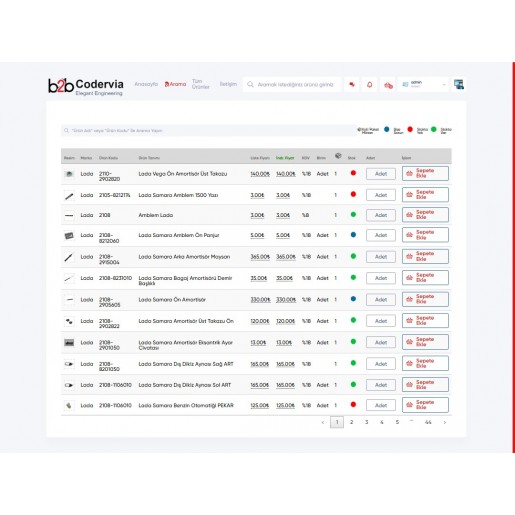
Task: Select page 1 in pagination
Action: [337, 422]
